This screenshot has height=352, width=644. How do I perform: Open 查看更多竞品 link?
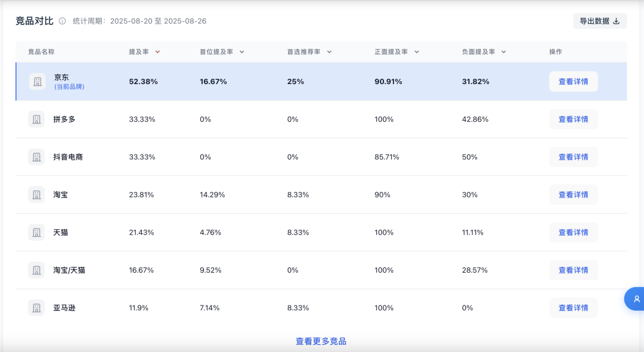click(321, 341)
